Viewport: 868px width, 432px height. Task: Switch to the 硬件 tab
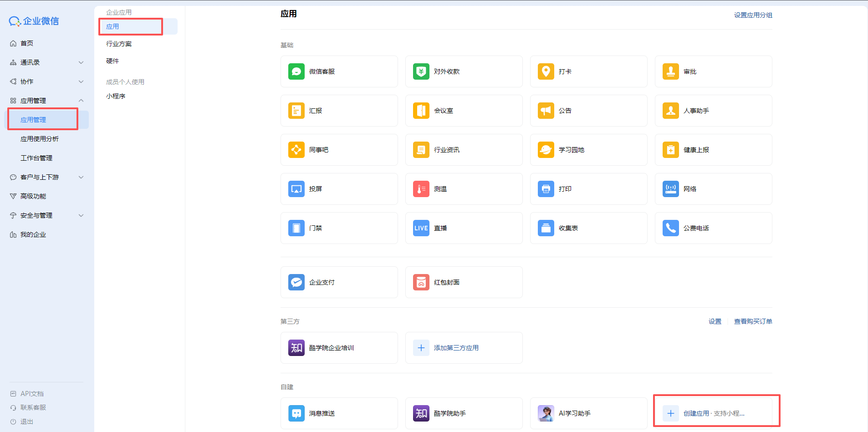112,61
